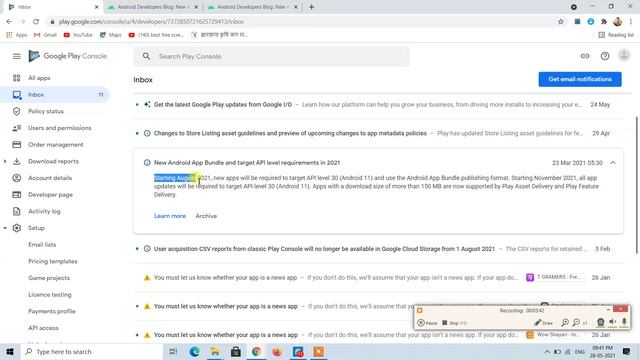The width and height of the screenshot is (640, 360).
Task: Open the Chrome three-dot menu
Action: (x=631, y=22)
